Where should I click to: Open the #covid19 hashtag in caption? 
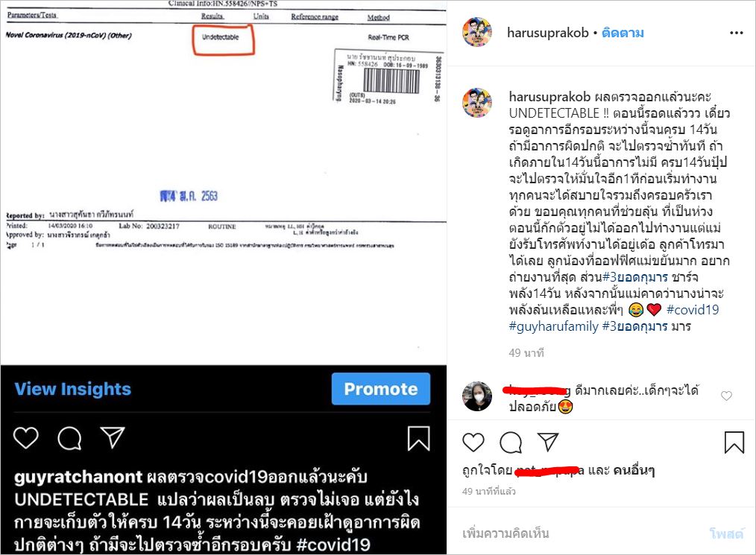pyautogui.click(x=693, y=309)
